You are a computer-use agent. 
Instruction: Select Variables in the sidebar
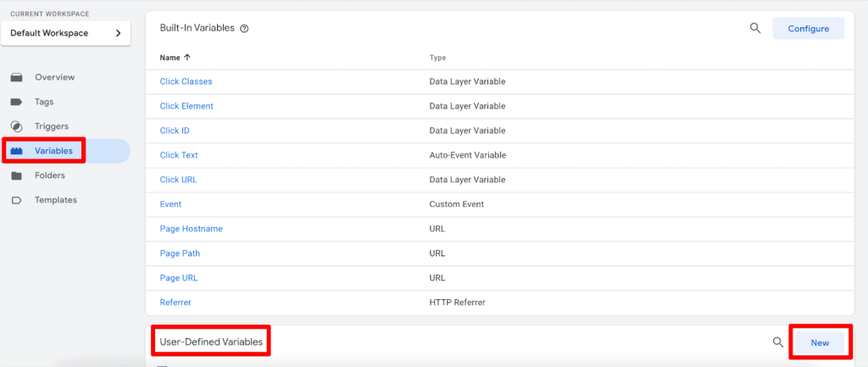click(53, 151)
